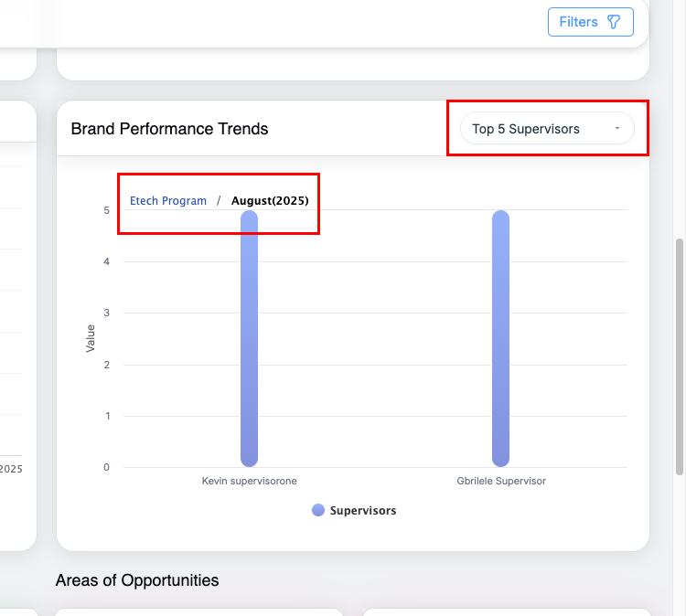The image size is (686, 616).
Task: Go back to Etech Program breadcrumb
Action: [x=168, y=200]
